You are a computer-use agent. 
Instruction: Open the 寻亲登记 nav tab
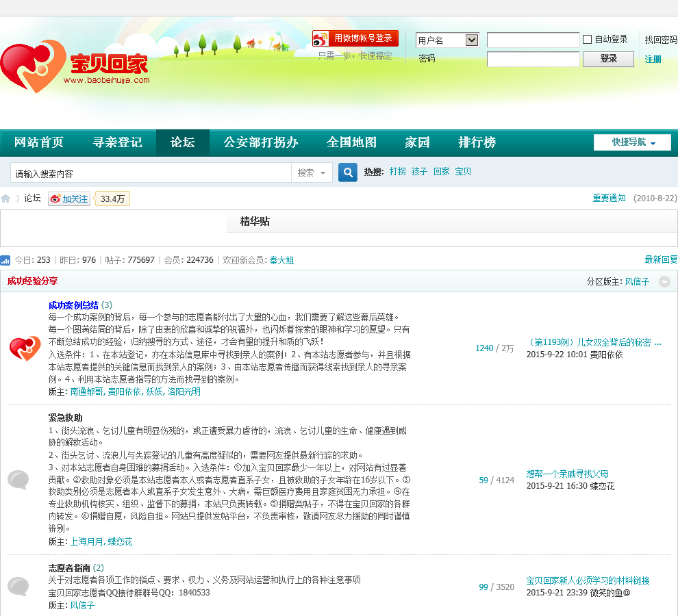point(117,142)
